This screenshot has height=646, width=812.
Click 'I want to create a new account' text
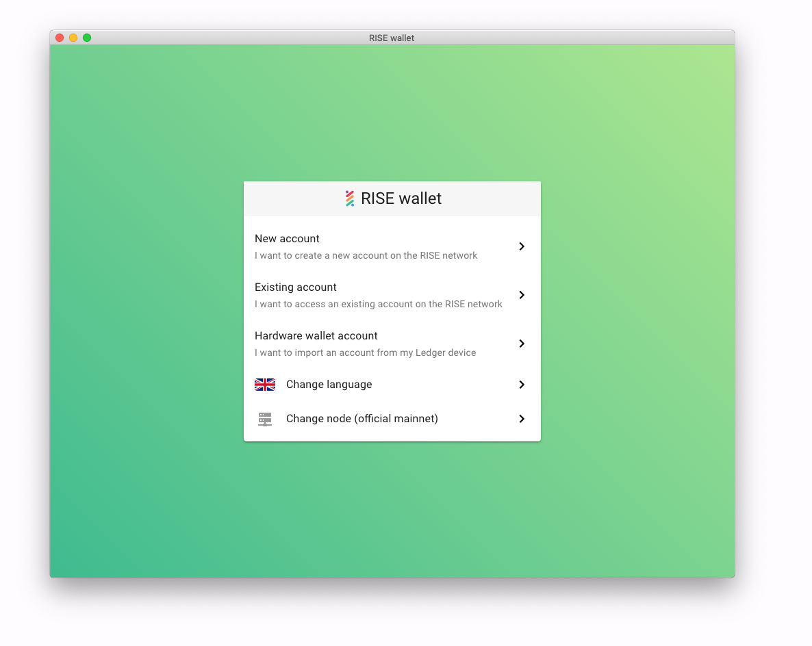[x=366, y=256]
